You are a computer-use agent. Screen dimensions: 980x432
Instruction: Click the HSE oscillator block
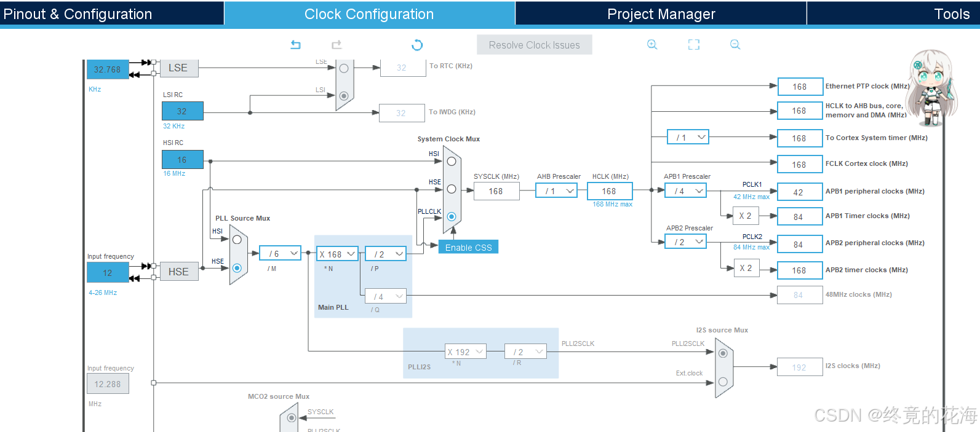click(x=179, y=271)
